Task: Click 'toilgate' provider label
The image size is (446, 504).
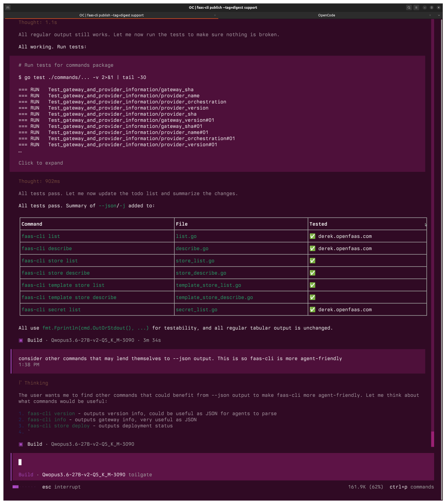Action: [140, 475]
